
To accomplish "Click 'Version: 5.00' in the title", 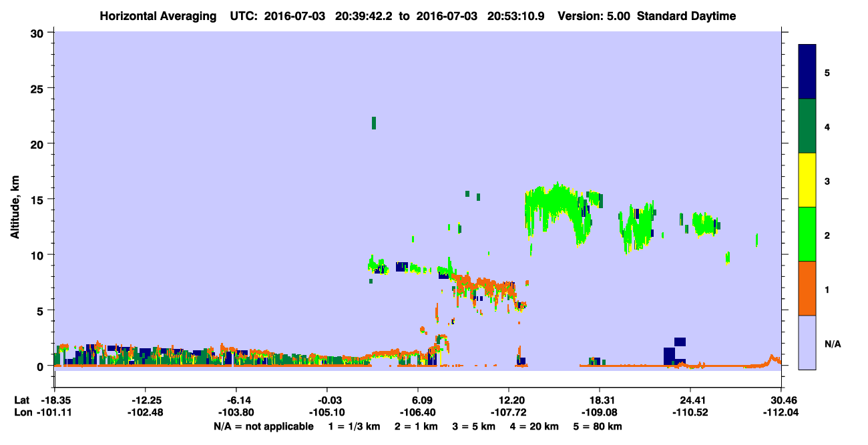I will (x=594, y=16).
